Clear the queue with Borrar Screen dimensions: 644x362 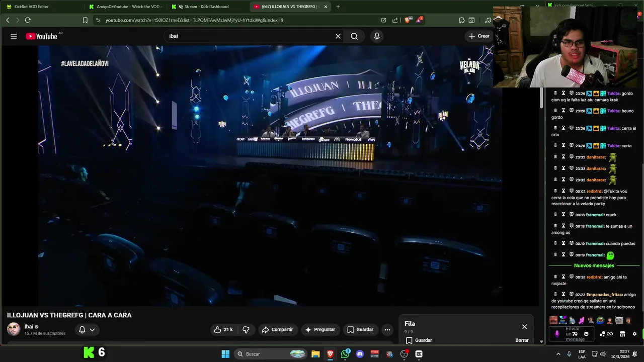(522, 340)
